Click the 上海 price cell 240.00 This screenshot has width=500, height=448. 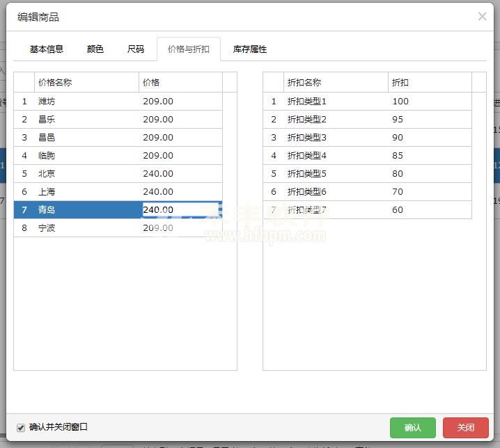pos(158,192)
